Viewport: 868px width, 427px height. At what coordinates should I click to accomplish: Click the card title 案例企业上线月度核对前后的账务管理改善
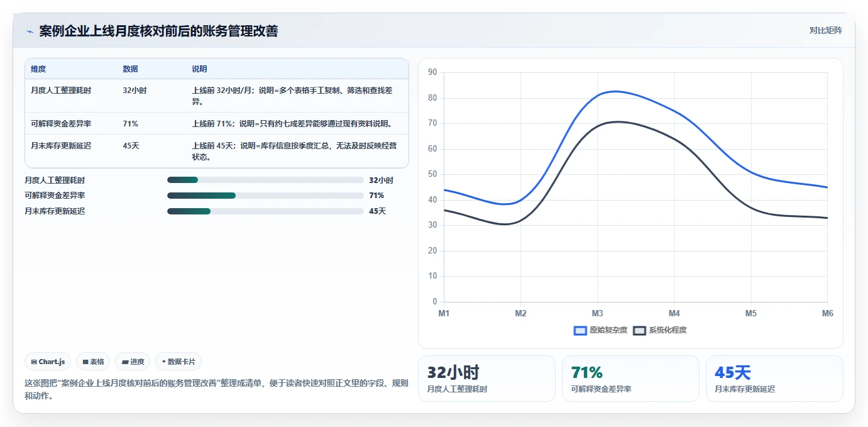[x=158, y=31]
